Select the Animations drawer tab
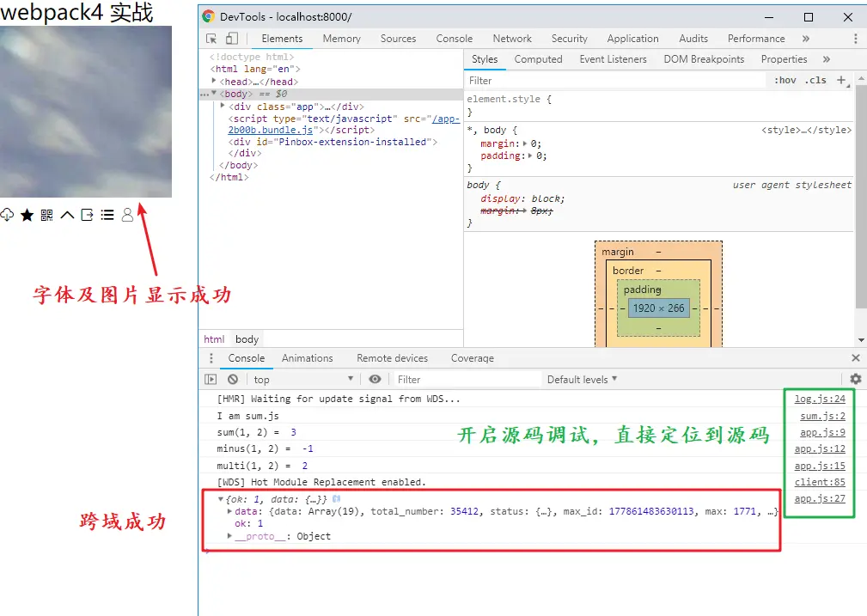867x616 pixels. [308, 358]
